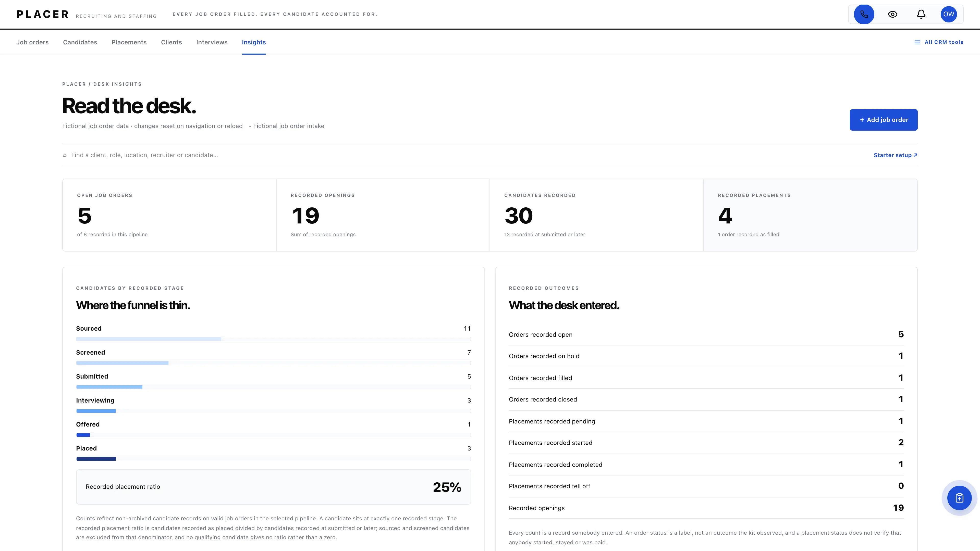The width and height of the screenshot is (980, 551).
Task: Click 'Where the funnel is thin.' heading
Action: (x=133, y=305)
